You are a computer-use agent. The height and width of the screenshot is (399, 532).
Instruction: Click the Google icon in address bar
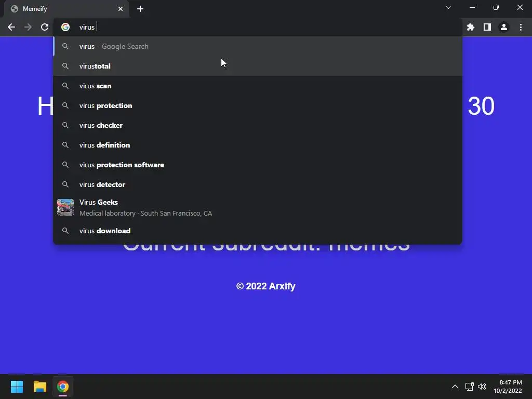tap(65, 27)
